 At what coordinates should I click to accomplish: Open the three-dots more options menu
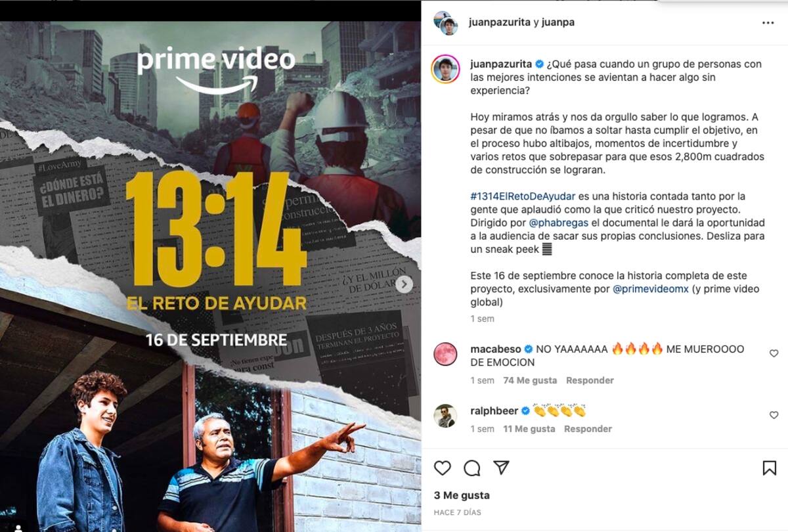click(768, 22)
